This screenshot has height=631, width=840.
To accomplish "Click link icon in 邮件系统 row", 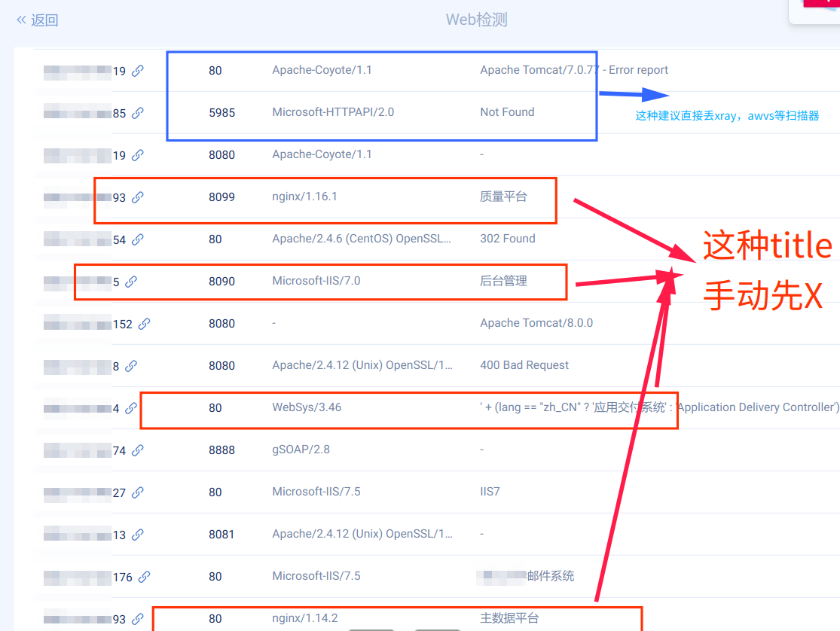I will tap(144, 577).
